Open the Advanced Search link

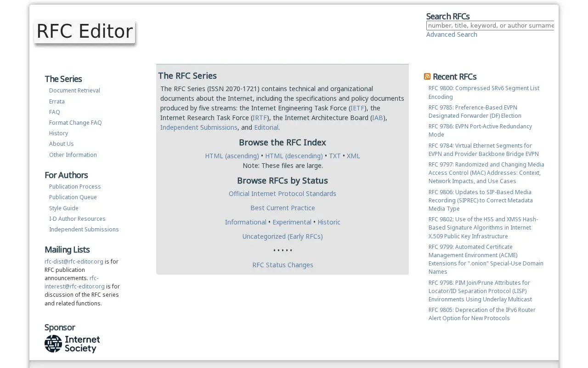[x=452, y=34]
